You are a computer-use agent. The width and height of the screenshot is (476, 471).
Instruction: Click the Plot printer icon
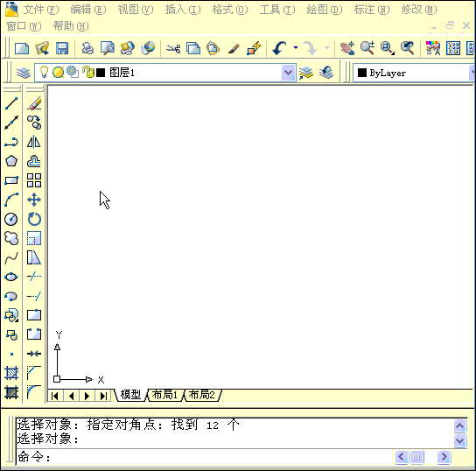pyautogui.click(x=87, y=48)
